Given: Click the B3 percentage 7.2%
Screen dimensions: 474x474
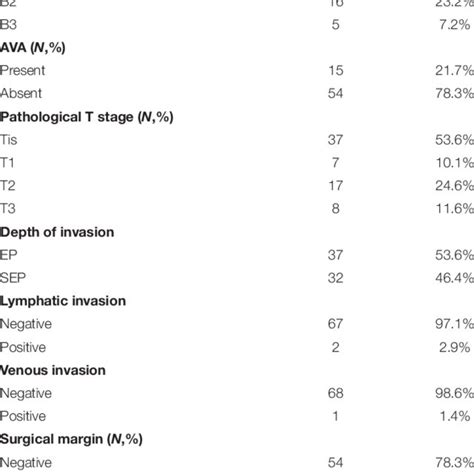Looking at the screenshot, I should coord(455,25).
